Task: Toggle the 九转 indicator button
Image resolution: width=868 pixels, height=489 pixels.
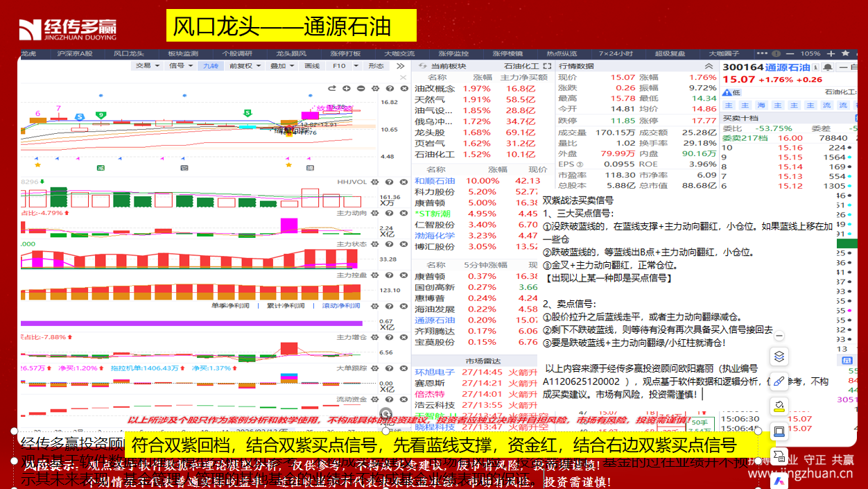Action: (x=210, y=66)
